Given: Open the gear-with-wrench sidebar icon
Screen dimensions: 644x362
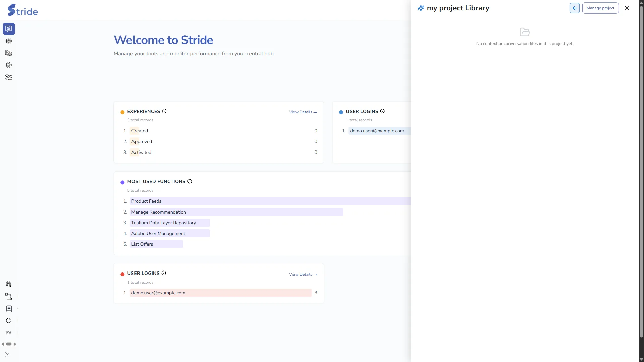Looking at the screenshot, I should click(9, 41).
